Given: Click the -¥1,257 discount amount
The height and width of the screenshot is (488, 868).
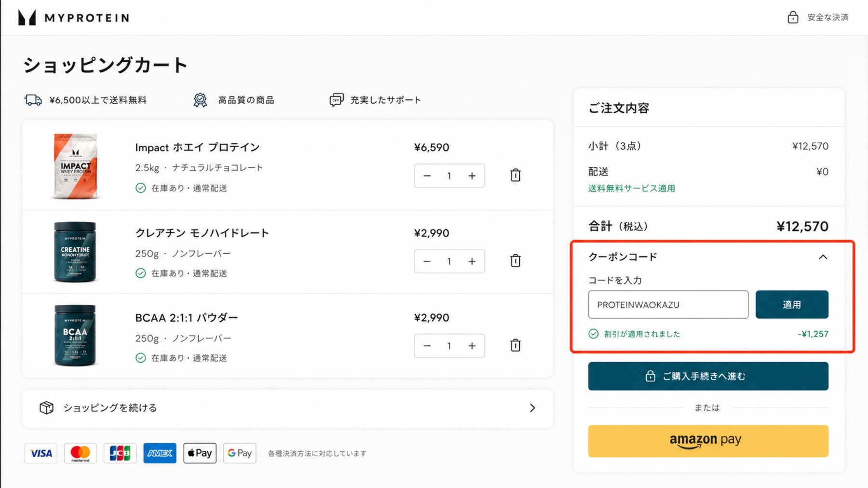Looking at the screenshot, I should click(x=813, y=334).
